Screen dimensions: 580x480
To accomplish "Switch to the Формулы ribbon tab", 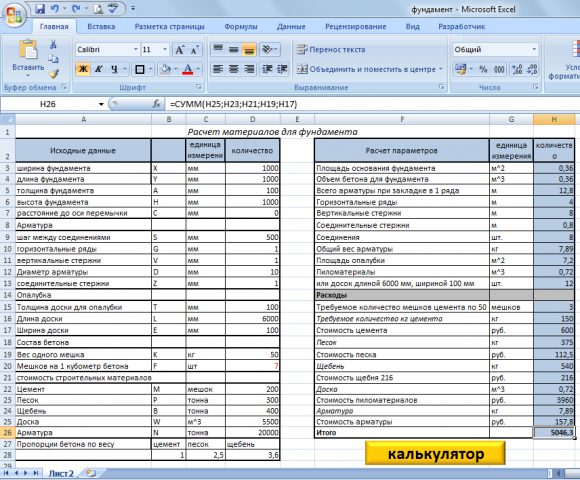I will (241, 27).
